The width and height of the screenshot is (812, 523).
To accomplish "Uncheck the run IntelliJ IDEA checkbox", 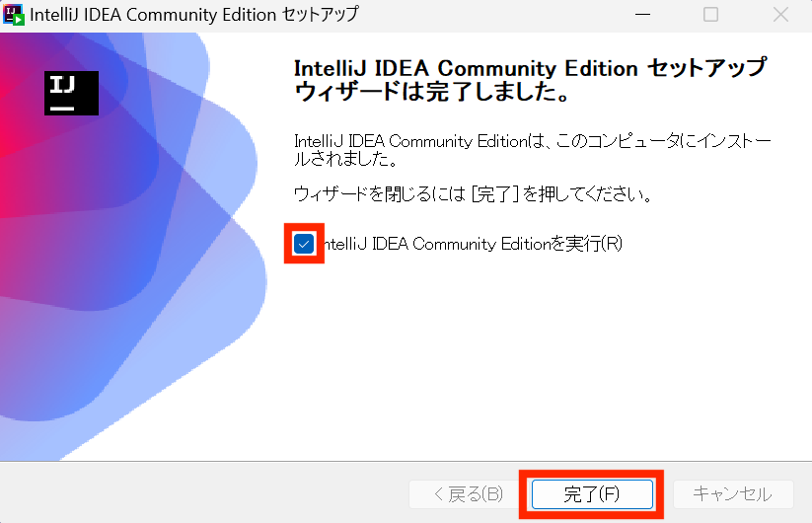I will point(304,244).
